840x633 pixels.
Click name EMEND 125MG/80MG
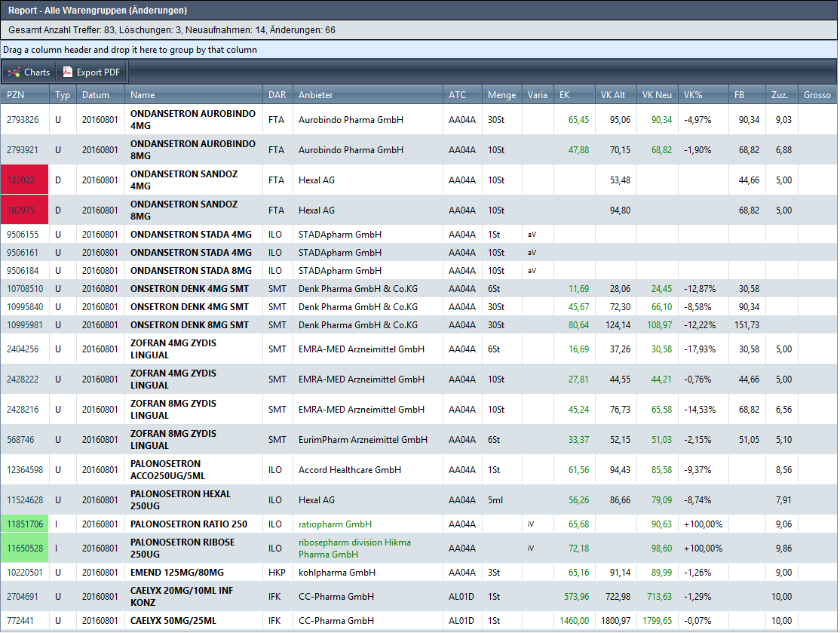(176, 573)
